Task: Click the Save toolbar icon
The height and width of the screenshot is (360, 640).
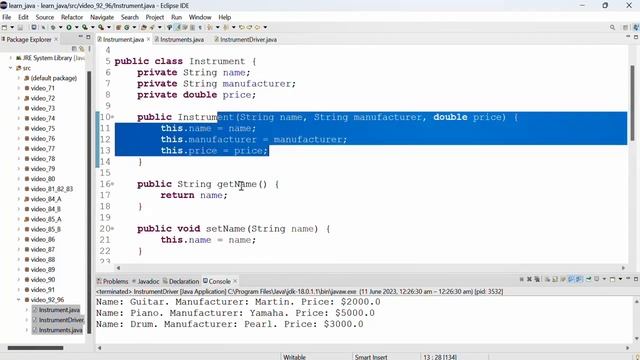Action: point(20,27)
